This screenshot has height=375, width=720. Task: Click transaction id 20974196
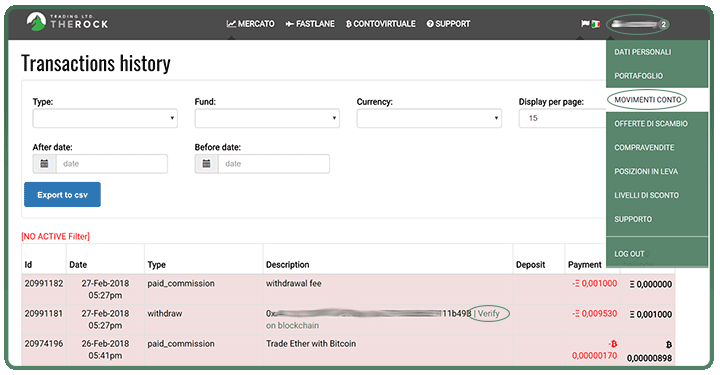pyautogui.click(x=44, y=344)
